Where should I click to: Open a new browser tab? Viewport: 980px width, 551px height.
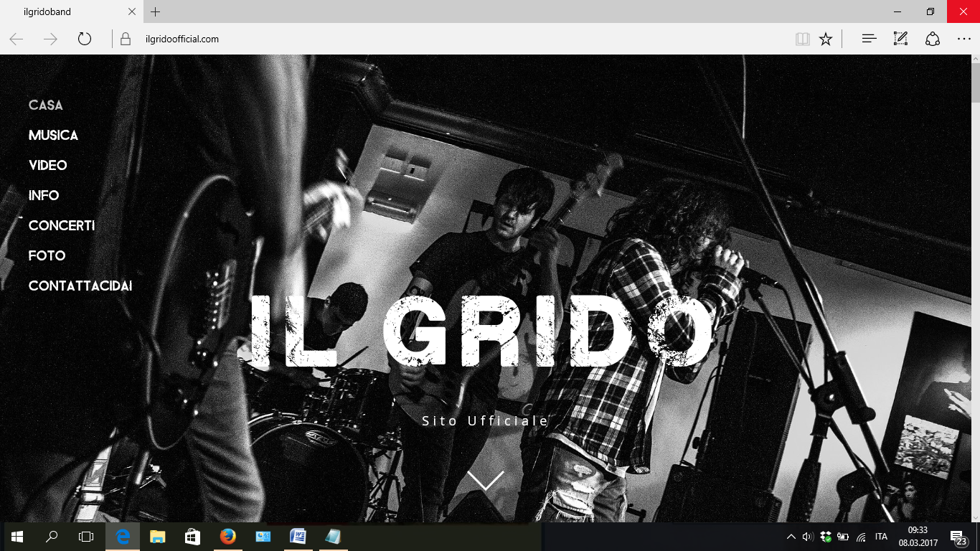pyautogui.click(x=156, y=11)
